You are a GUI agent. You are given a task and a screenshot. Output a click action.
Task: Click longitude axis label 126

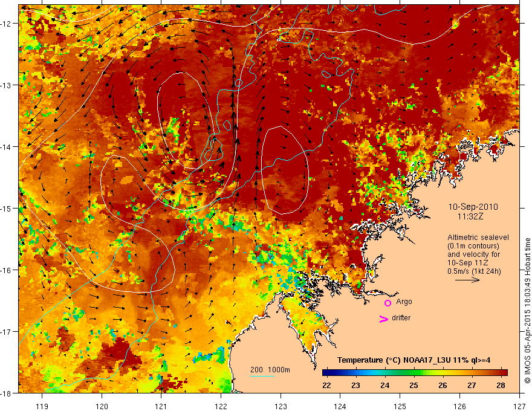[x=459, y=406]
